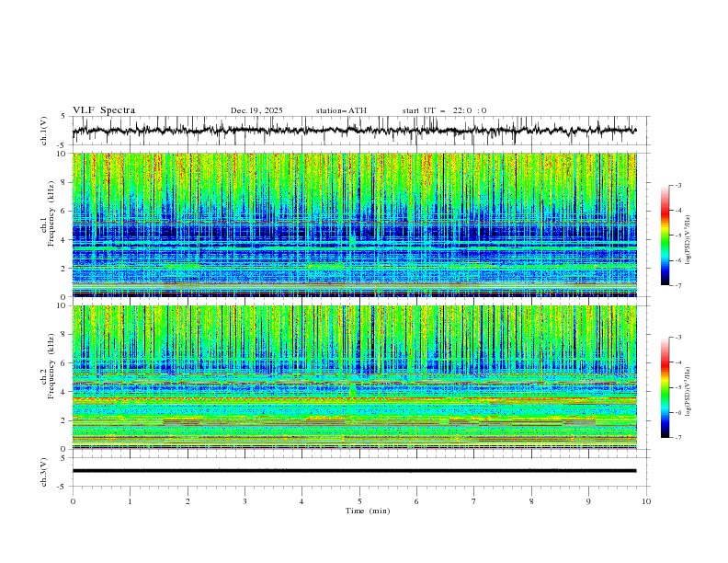Click the "VLF Spectra" title

[104, 110]
